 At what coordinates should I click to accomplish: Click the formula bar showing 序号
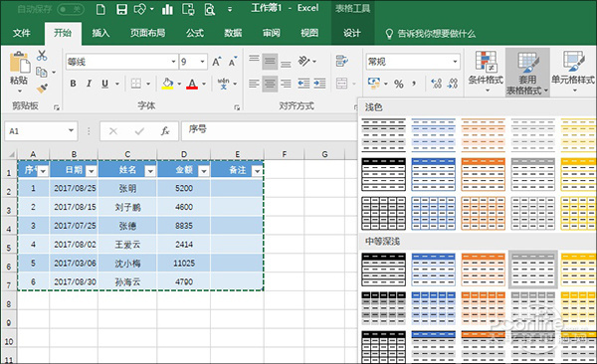coord(269,130)
